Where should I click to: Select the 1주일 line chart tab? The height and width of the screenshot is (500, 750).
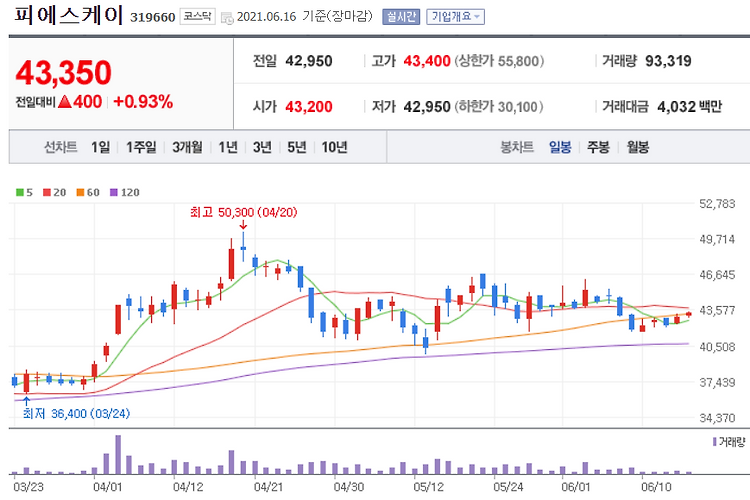[141, 147]
